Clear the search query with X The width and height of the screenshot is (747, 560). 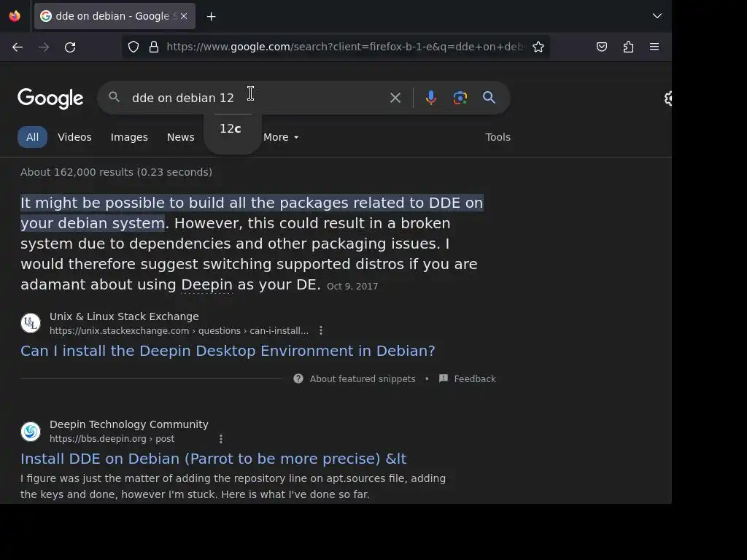point(395,98)
